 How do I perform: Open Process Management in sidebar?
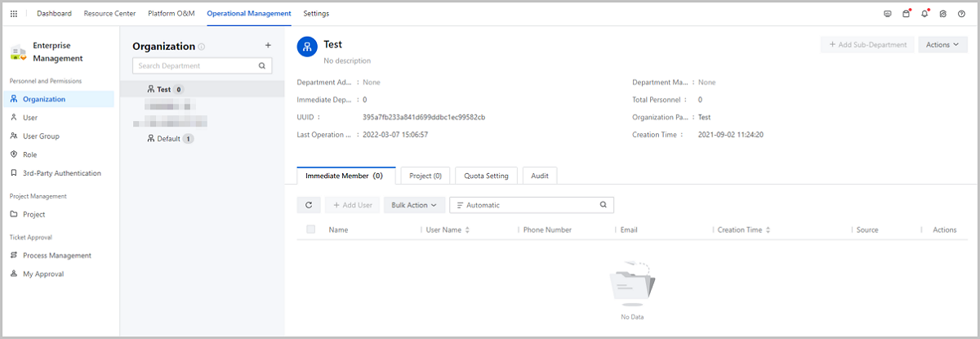pyautogui.click(x=57, y=256)
